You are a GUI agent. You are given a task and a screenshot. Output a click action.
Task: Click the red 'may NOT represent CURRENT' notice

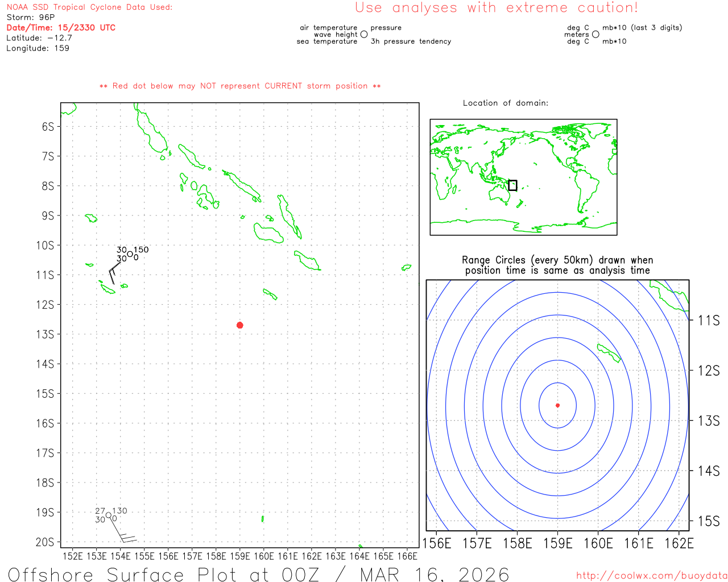point(239,86)
